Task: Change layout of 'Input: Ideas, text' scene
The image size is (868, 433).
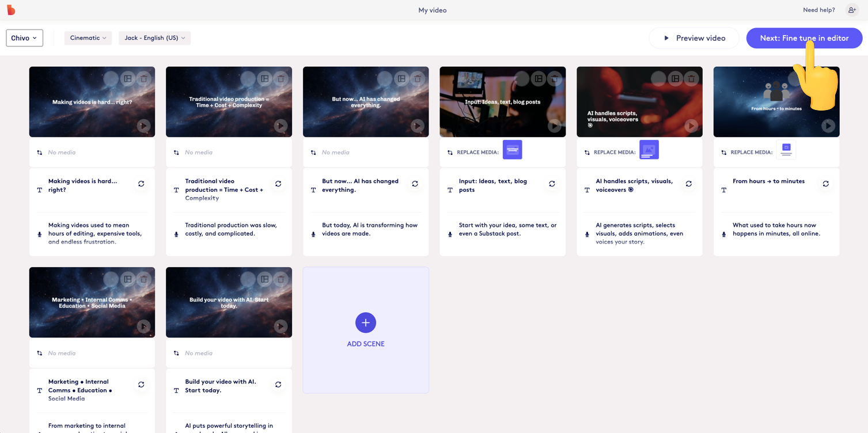Action: coord(539,78)
